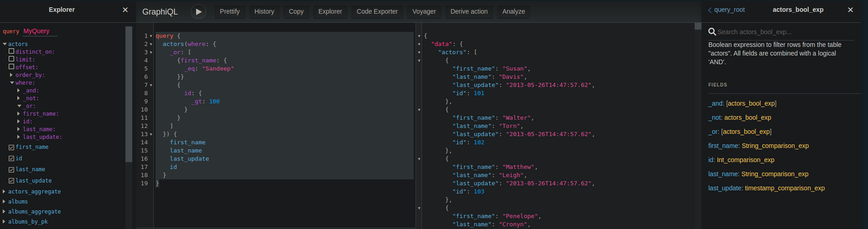Expand order_by argument

point(11,75)
